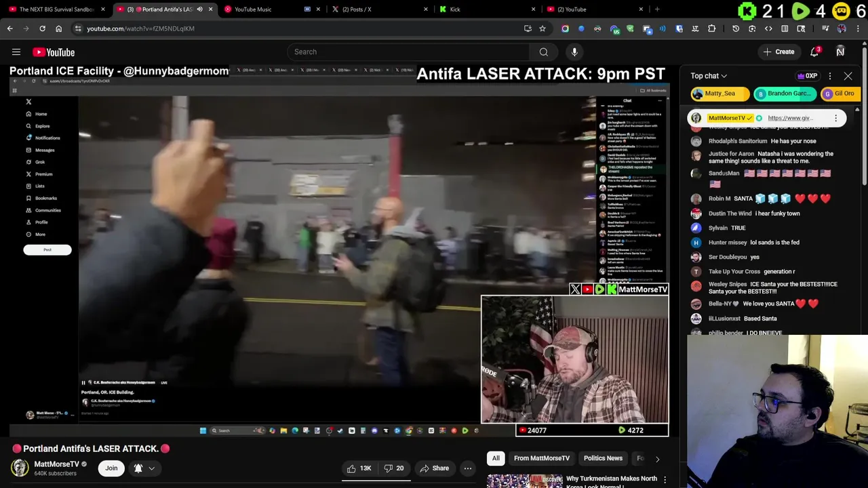Click the Create button

pos(778,52)
